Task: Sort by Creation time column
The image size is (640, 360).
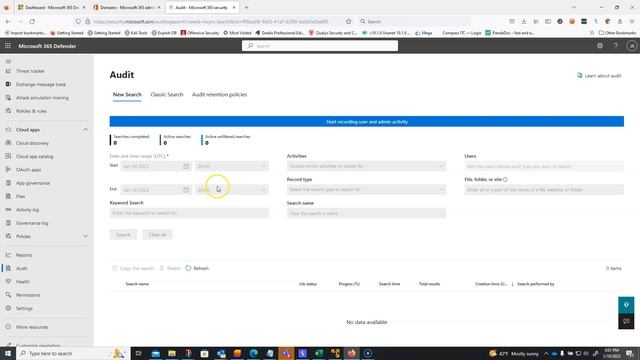Action: (491, 284)
